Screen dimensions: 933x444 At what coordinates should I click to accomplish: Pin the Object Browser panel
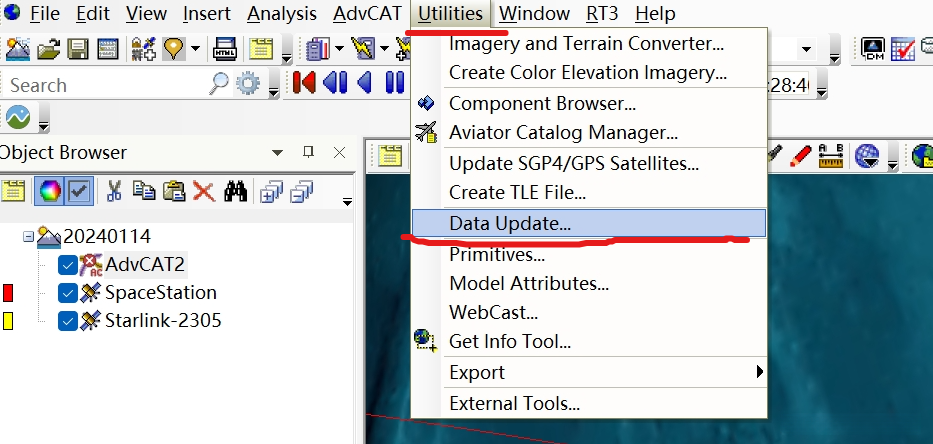pyautogui.click(x=308, y=152)
